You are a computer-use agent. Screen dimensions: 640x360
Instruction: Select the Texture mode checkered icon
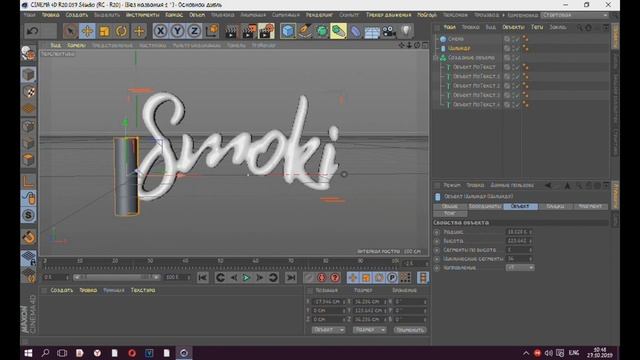(x=29, y=92)
